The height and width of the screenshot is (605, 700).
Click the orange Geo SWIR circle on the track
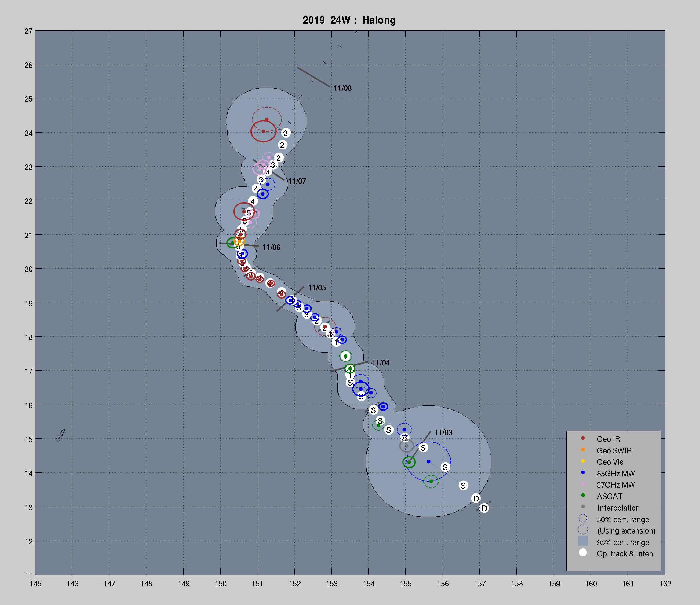(x=239, y=241)
